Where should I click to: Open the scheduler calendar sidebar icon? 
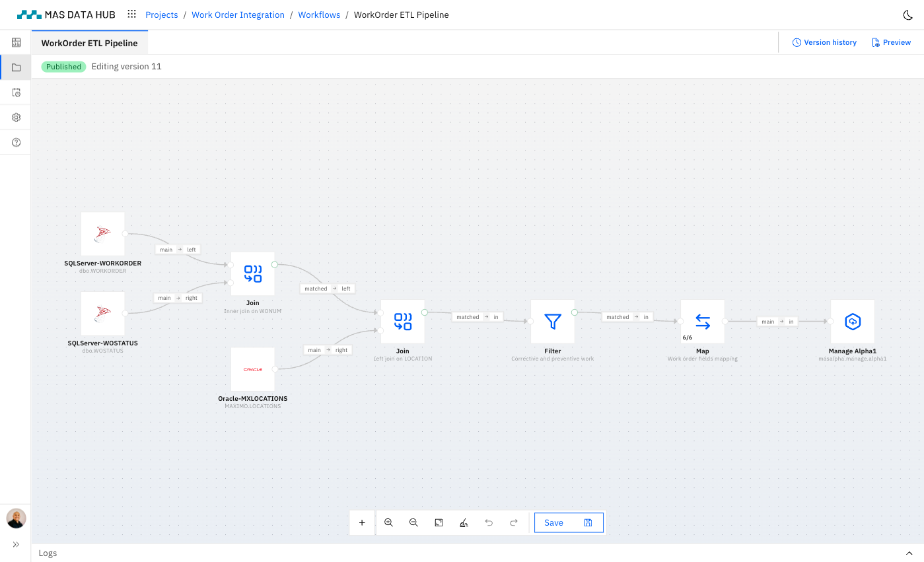(16, 92)
